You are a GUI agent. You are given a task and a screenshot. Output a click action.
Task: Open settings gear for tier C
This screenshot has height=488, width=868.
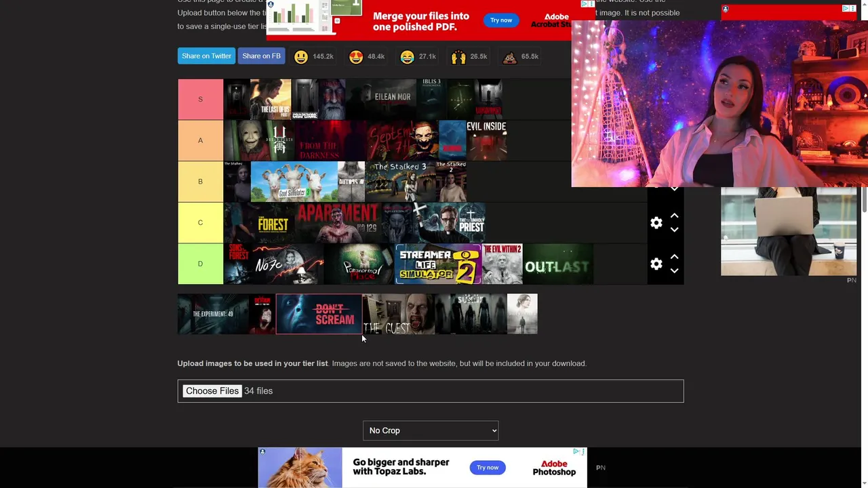tap(656, 223)
